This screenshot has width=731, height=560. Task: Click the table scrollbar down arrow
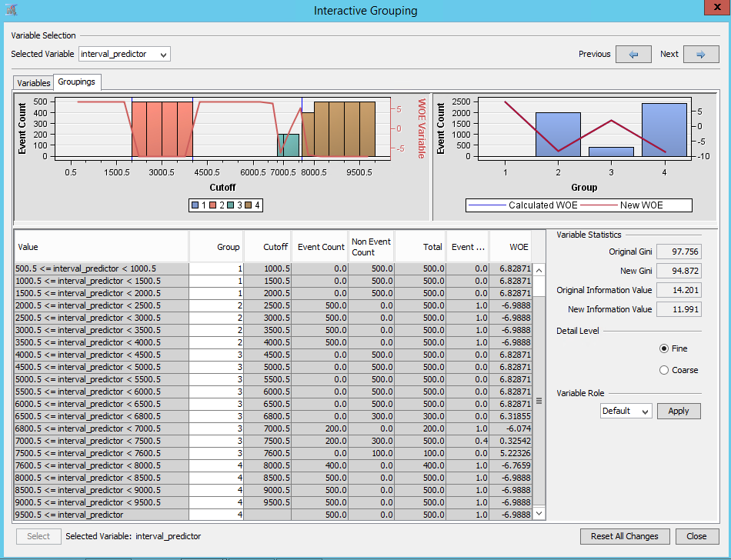point(539,513)
